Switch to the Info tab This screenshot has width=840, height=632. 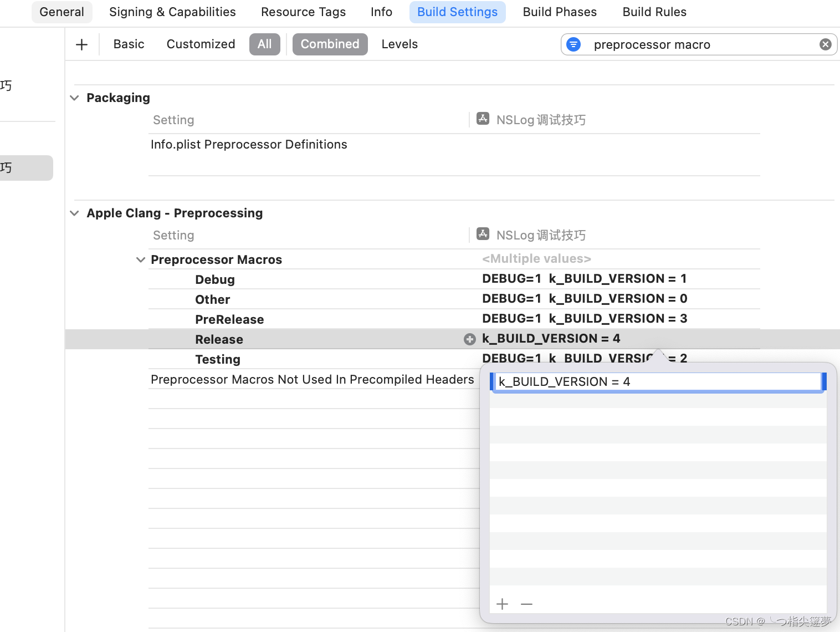(x=381, y=12)
